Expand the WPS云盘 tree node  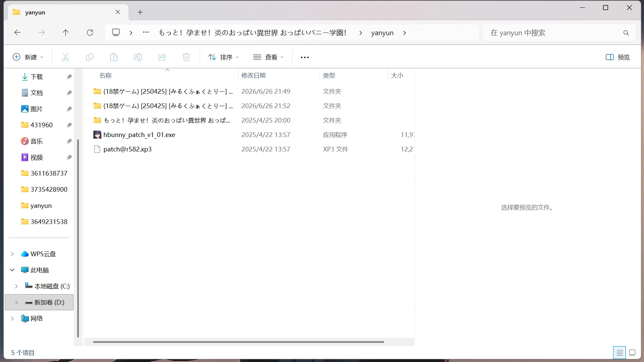(12, 254)
